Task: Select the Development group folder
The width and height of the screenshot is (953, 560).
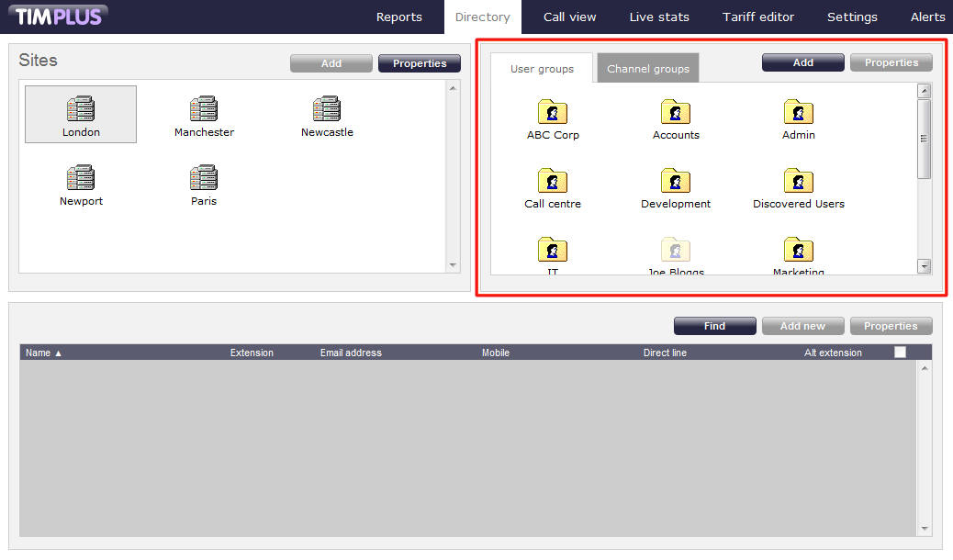Action: point(676,182)
